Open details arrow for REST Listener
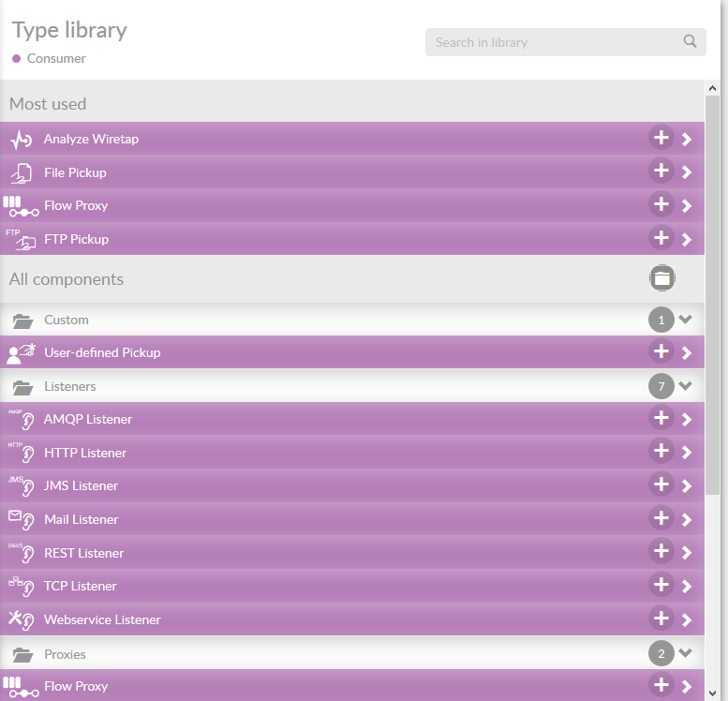This screenshot has height=701, width=728. [687, 553]
